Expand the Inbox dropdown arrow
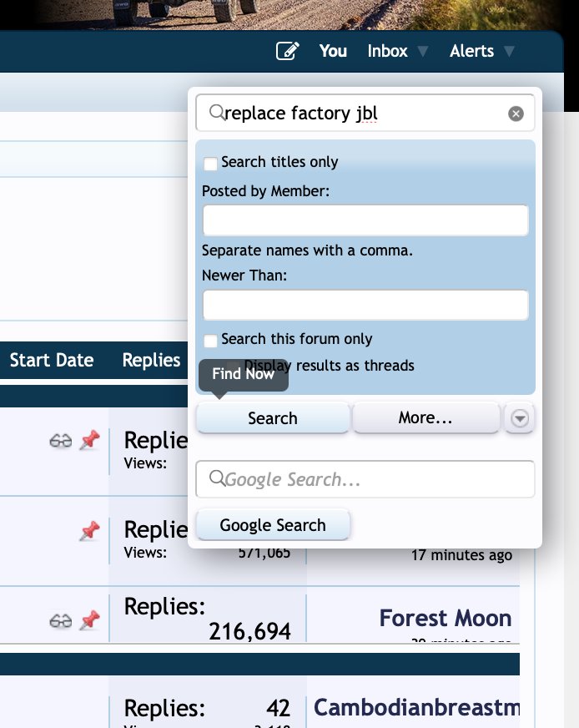 (423, 51)
